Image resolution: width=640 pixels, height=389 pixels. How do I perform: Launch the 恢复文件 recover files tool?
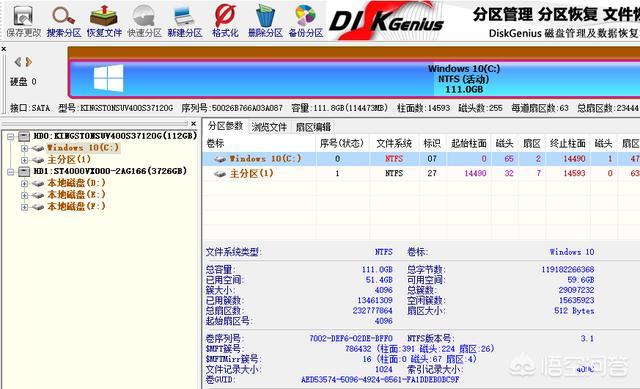pyautogui.click(x=104, y=20)
